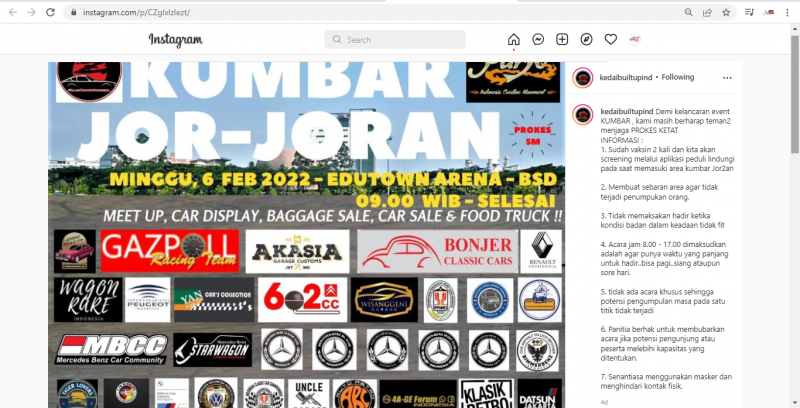The height and width of the screenshot is (408, 800).
Task: Click the 602cc logo
Action: coord(303,300)
